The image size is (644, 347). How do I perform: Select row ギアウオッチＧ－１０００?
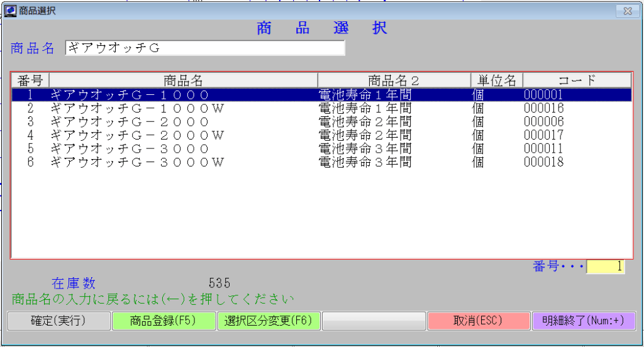click(x=321, y=95)
